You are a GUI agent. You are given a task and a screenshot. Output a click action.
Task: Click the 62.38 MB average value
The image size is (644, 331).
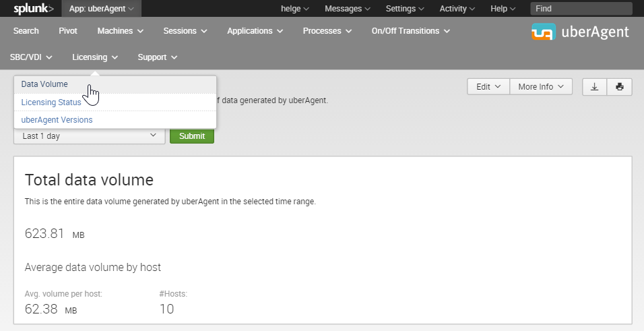(x=51, y=309)
